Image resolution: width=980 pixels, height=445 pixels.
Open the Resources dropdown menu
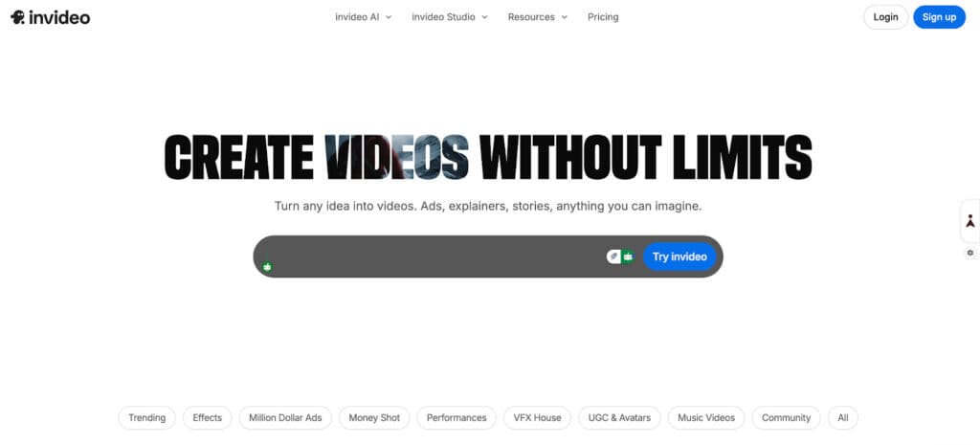pyautogui.click(x=537, y=17)
